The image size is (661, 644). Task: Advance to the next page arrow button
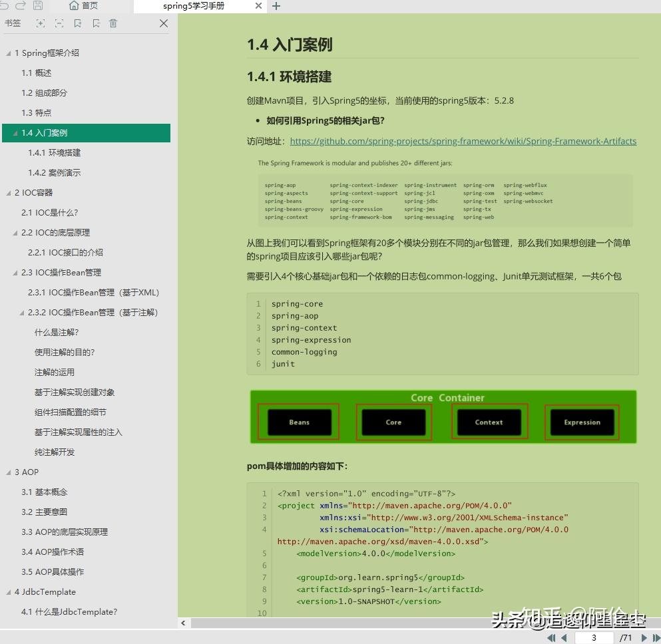tap(644, 637)
